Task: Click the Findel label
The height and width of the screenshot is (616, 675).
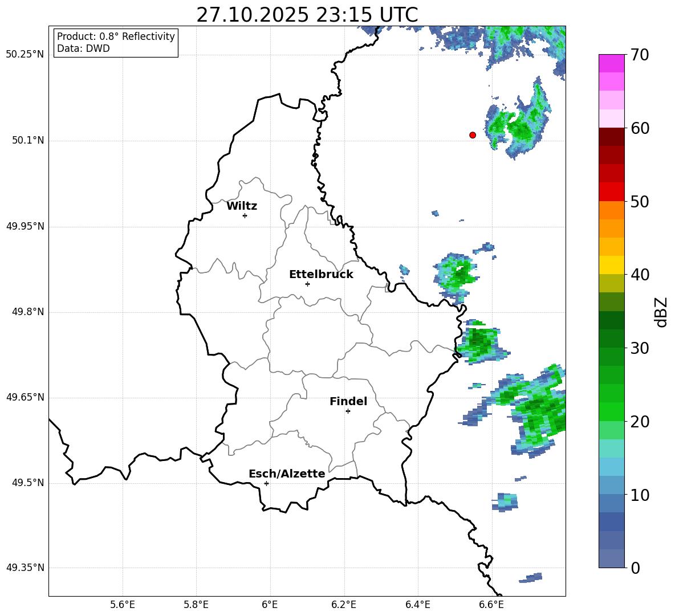Action: (348, 401)
